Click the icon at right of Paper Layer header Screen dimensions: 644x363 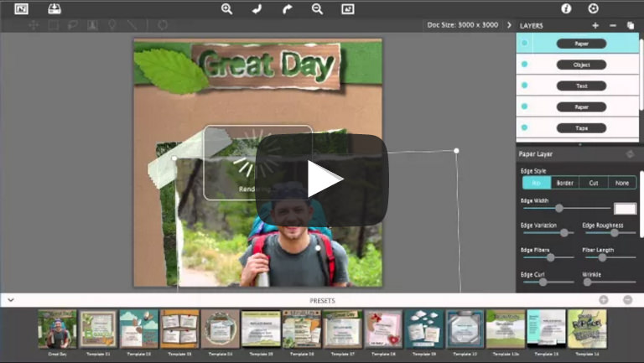[x=630, y=154]
